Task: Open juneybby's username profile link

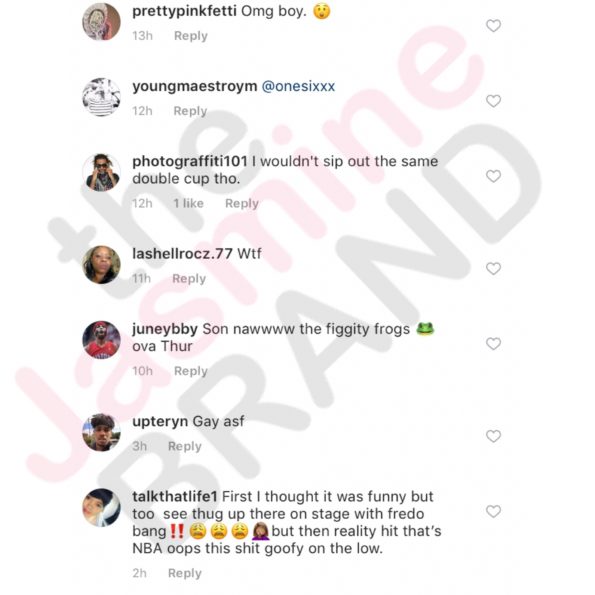Action: point(165,329)
